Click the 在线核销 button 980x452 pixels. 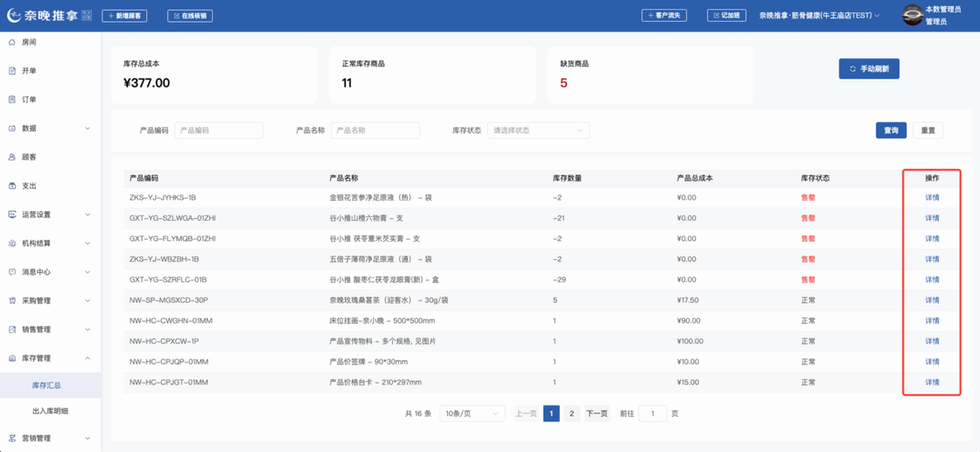190,16
